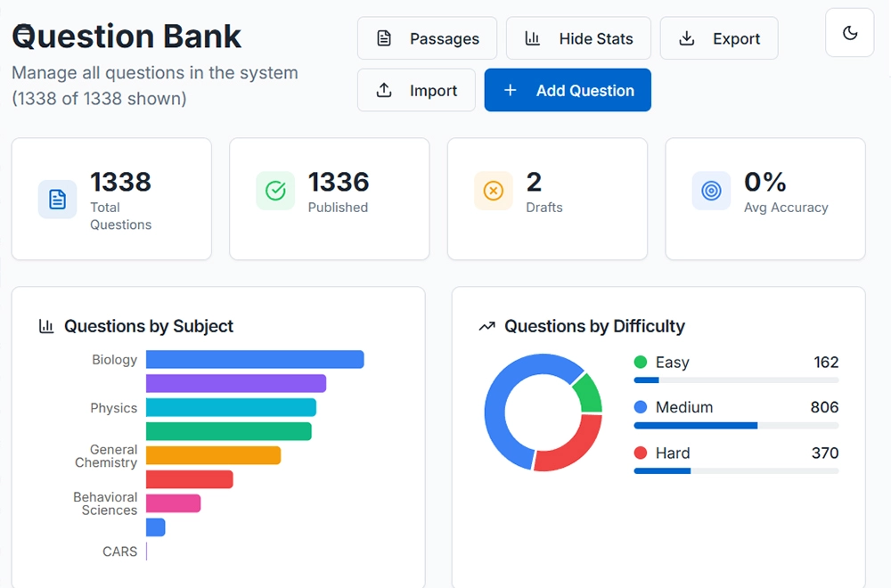Click the trend arrow icon beside Questions by Difficulty

point(487,326)
